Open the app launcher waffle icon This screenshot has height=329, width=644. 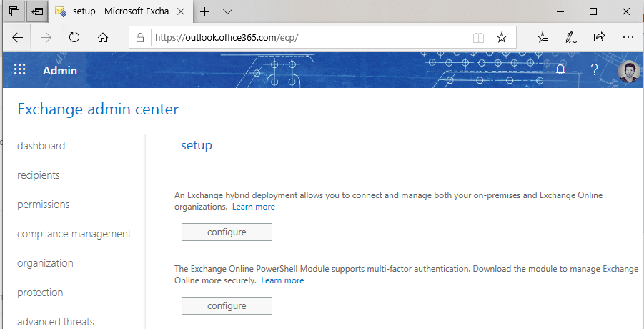tap(20, 69)
